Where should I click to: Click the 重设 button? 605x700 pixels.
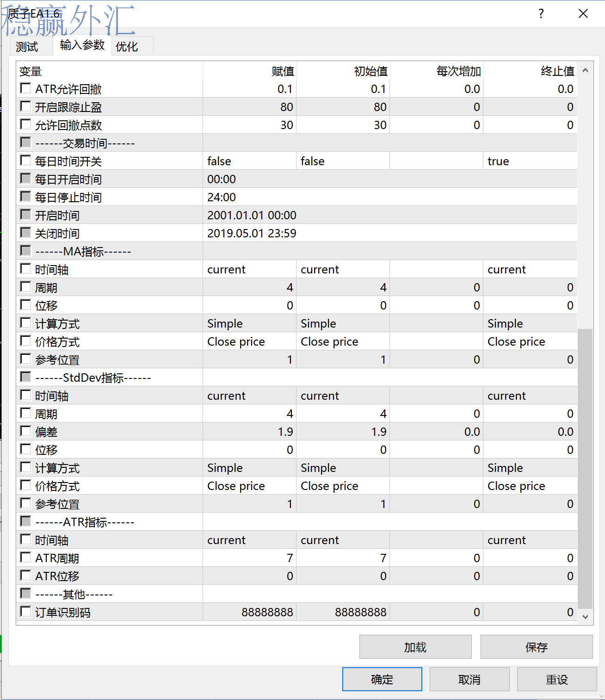[557, 679]
